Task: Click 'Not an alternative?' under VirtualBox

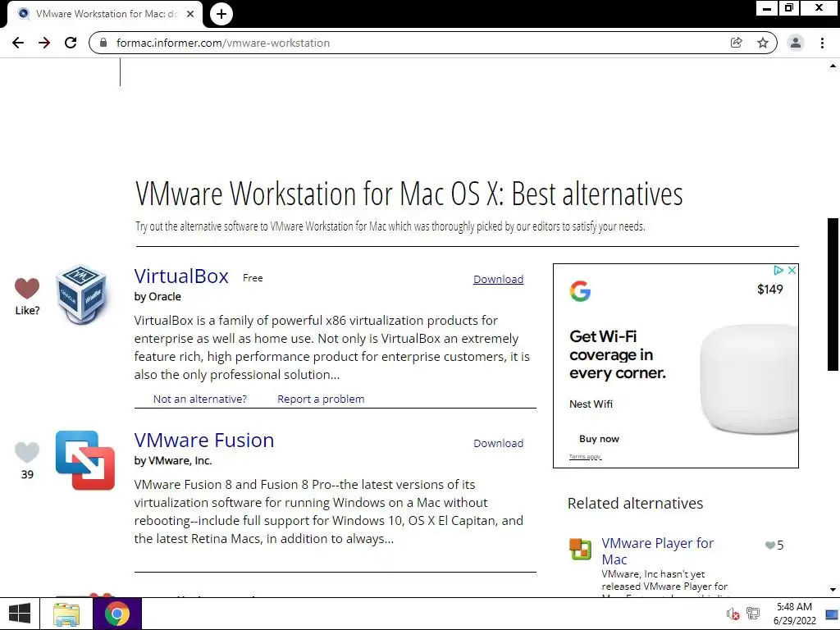Action: coord(200,399)
